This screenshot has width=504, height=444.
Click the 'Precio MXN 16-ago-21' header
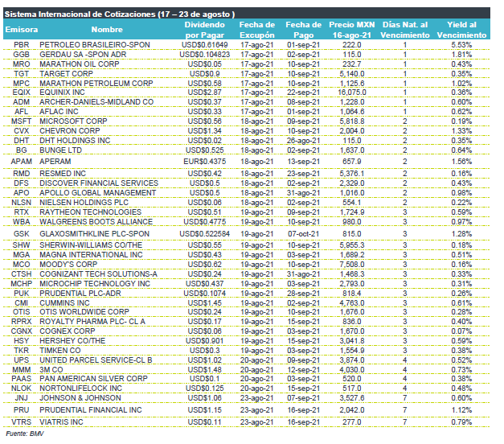(x=352, y=30)
